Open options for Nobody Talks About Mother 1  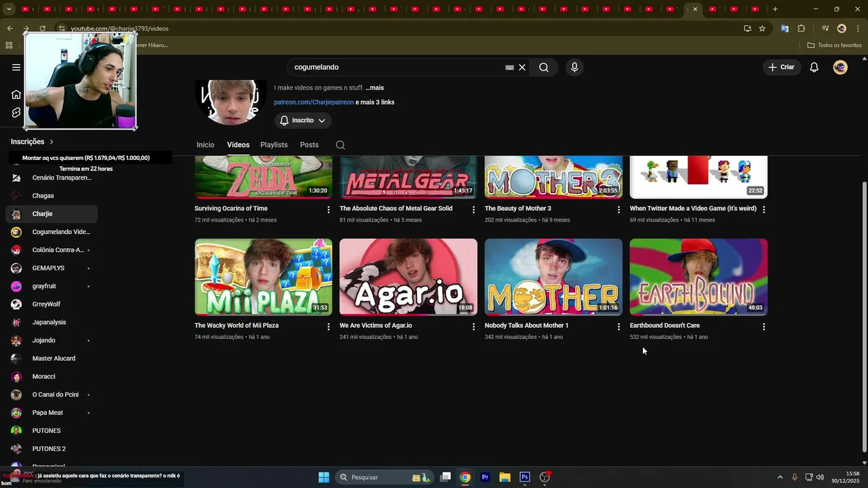[x=618, y=327]
